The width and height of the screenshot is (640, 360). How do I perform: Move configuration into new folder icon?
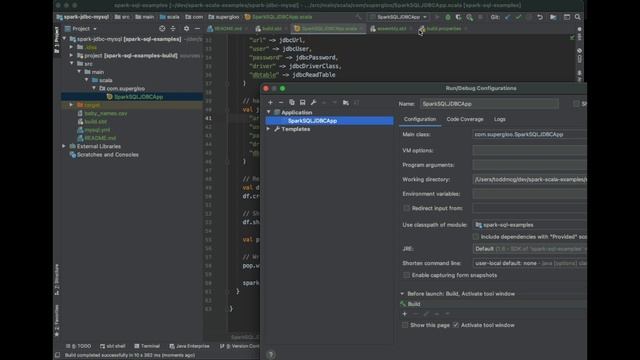tap(346, 102)
